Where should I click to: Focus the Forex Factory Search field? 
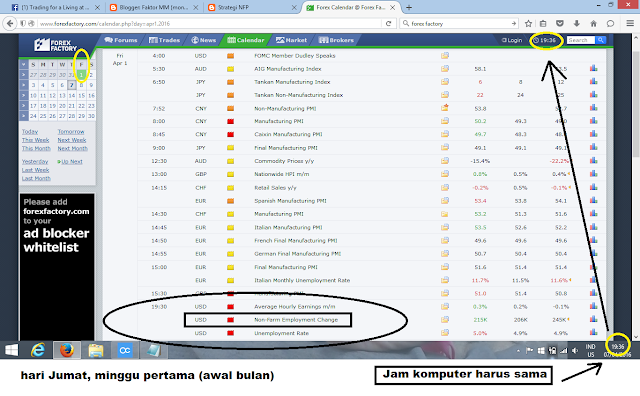point(580,40)
